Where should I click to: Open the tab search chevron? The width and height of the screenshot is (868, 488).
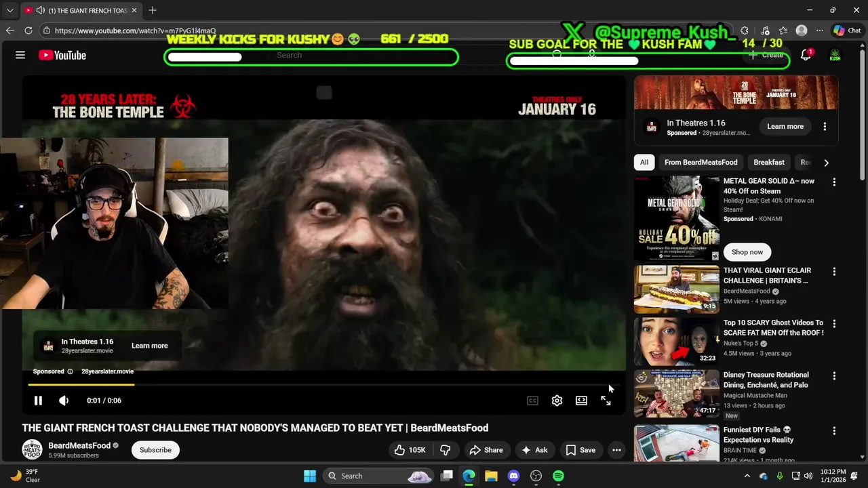pos(9,10)
